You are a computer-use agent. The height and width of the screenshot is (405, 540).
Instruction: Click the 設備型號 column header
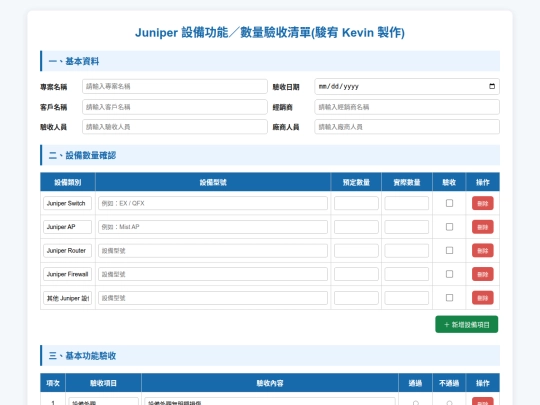[213, 182]
